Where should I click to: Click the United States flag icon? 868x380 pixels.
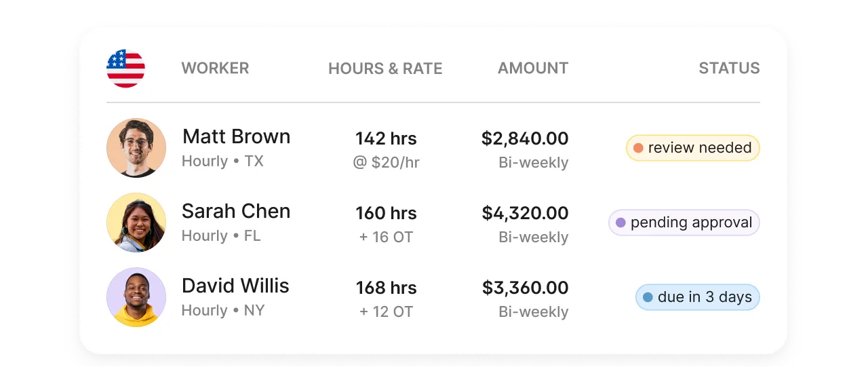(x=125, y=68)
